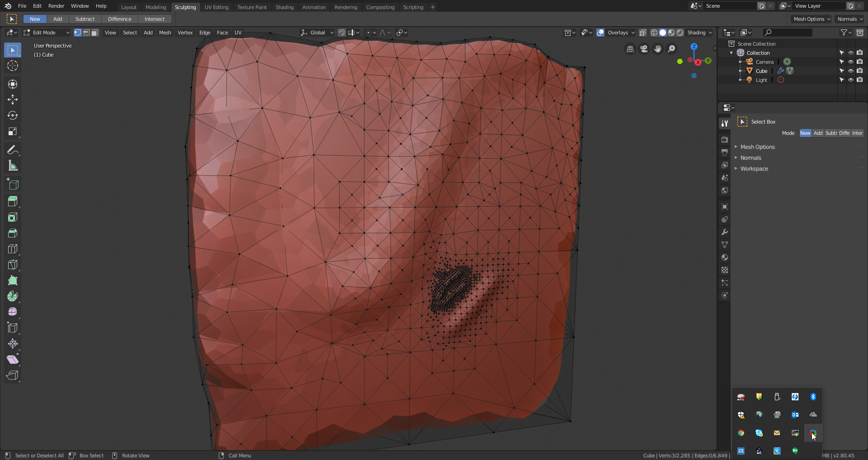Switch to wireframe viewport shading
The width and height of the screenshot is (868, 460).
click(x=654, y=33)
